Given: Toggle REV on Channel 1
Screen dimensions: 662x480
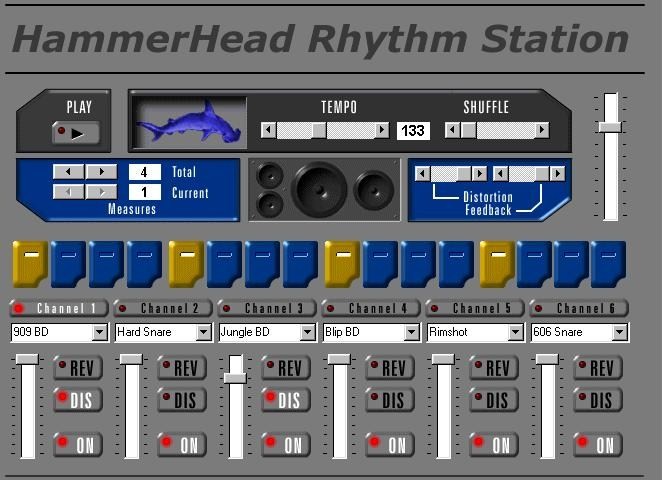Looking at the screenshot, I should coord(78,368).
